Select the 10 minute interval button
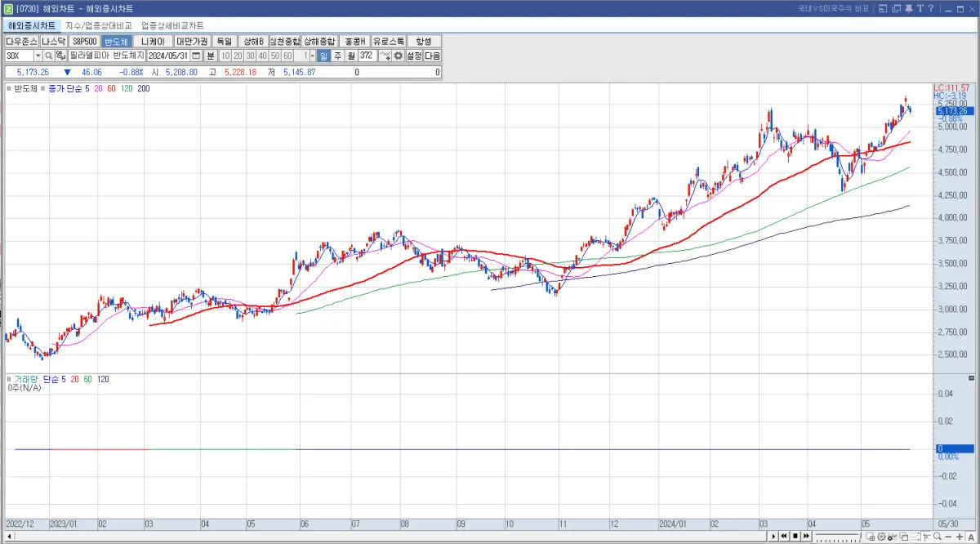Screen dimensions: 980x544 point(225,56)
